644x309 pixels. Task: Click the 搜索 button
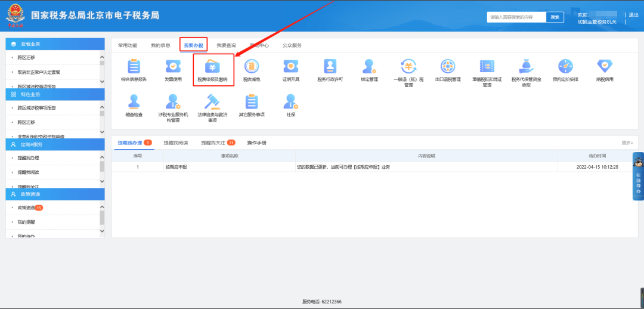[x=555, y=17]
